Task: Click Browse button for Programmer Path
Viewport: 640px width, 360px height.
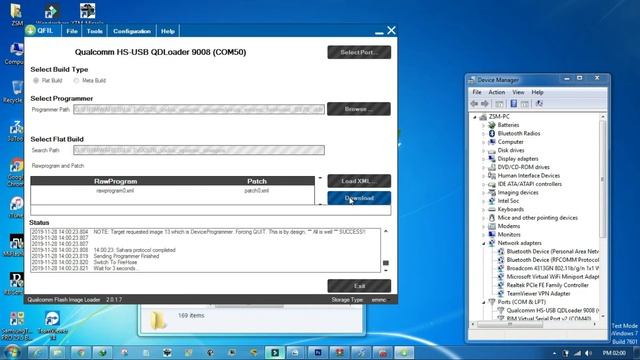Action: (359, 109)
